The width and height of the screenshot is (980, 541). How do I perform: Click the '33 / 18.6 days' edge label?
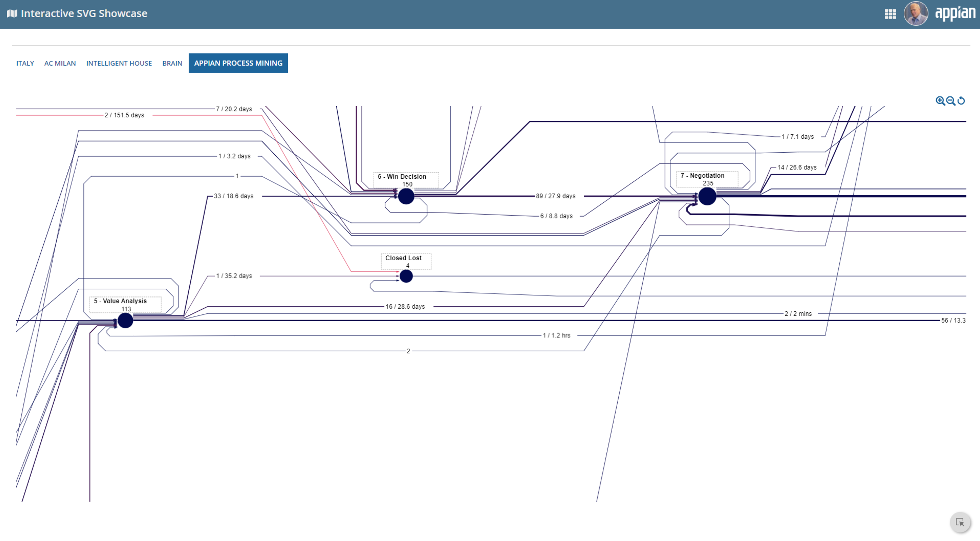(233, 196)
